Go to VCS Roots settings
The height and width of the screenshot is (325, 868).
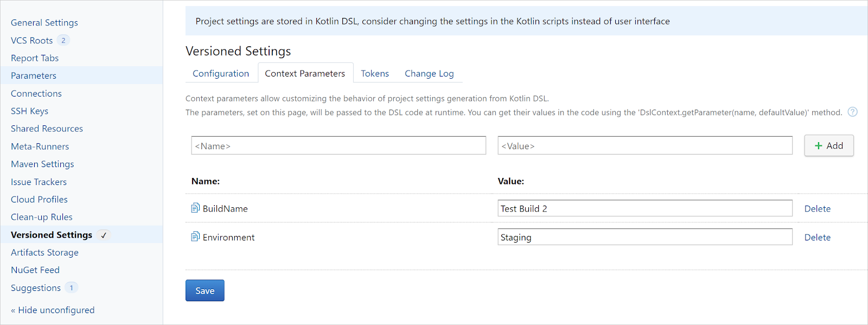click(31, 40)
